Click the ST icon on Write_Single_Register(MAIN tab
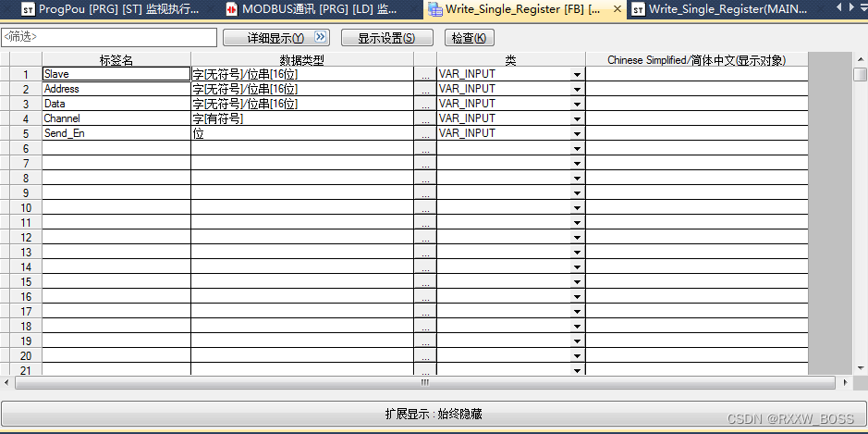 638,9
